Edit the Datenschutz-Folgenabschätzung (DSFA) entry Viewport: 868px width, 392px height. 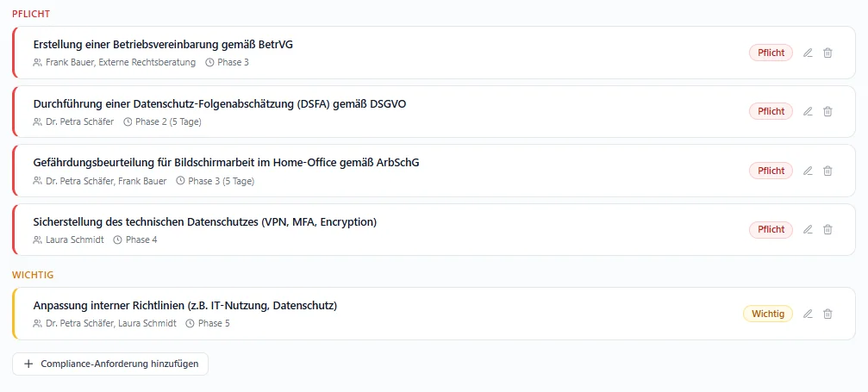click(x=808, y=111)
